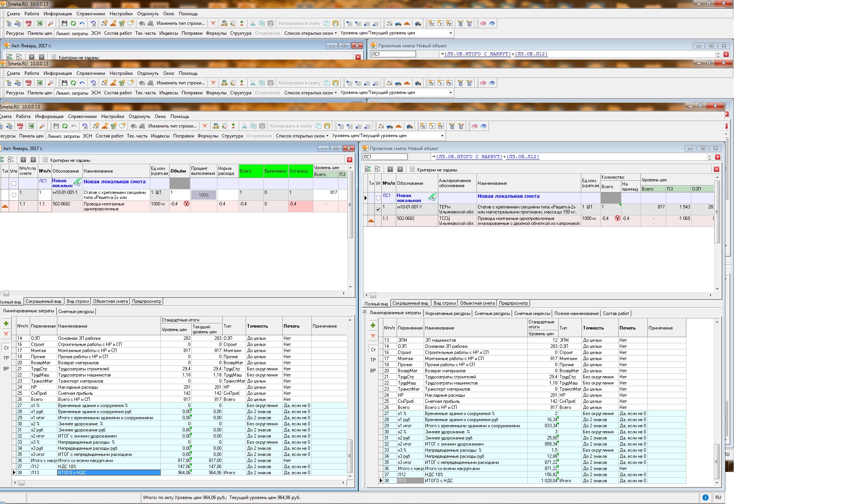The width and height of the screenshot is (853, 504).
Task: Click the Изменить тип строки... button in the front toolbar
Action: [172, 126]
